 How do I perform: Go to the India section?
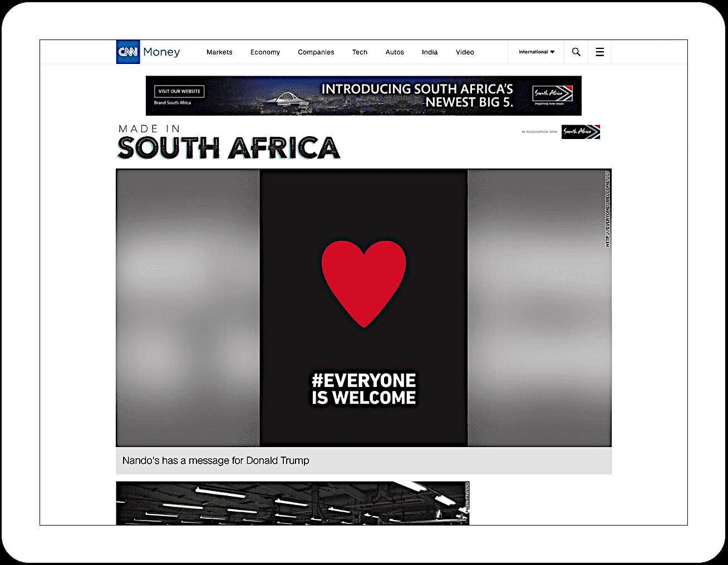tap(430, 52)
